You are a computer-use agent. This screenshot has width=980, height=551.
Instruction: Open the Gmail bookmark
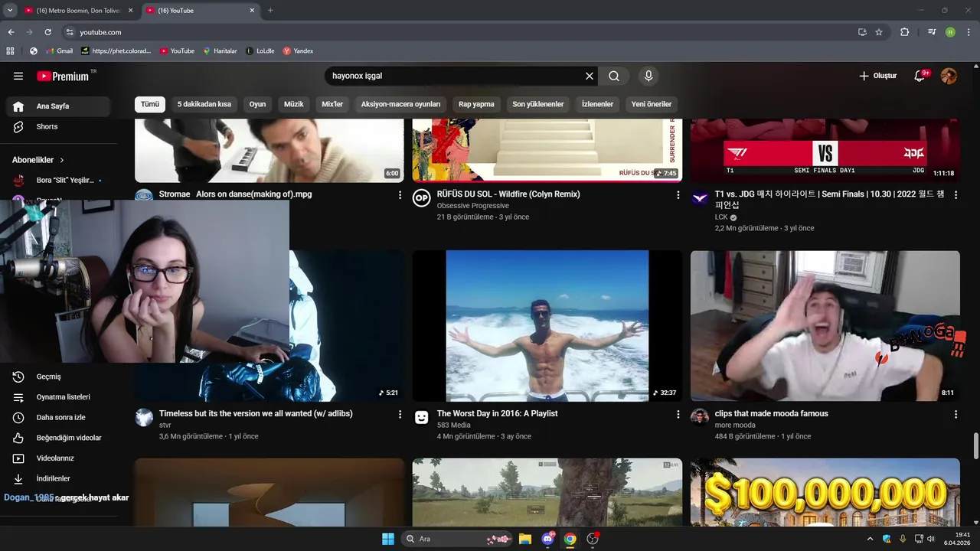click(x=60, y=51)
